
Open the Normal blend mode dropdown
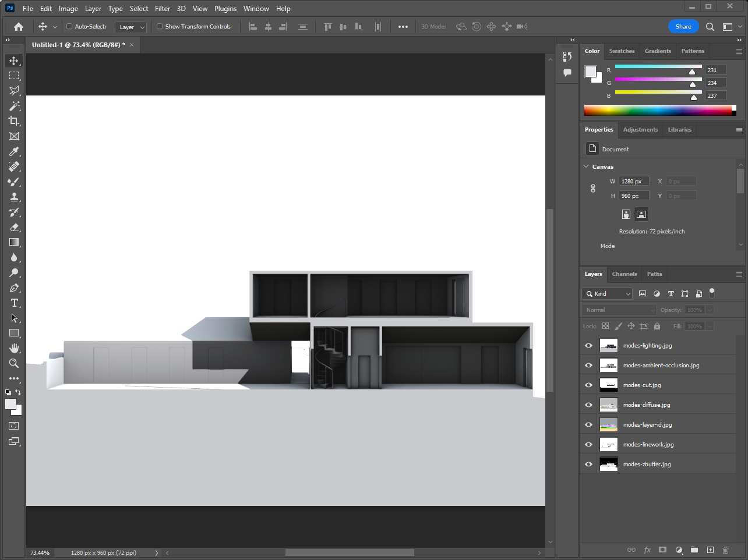(x=619, y=310)
